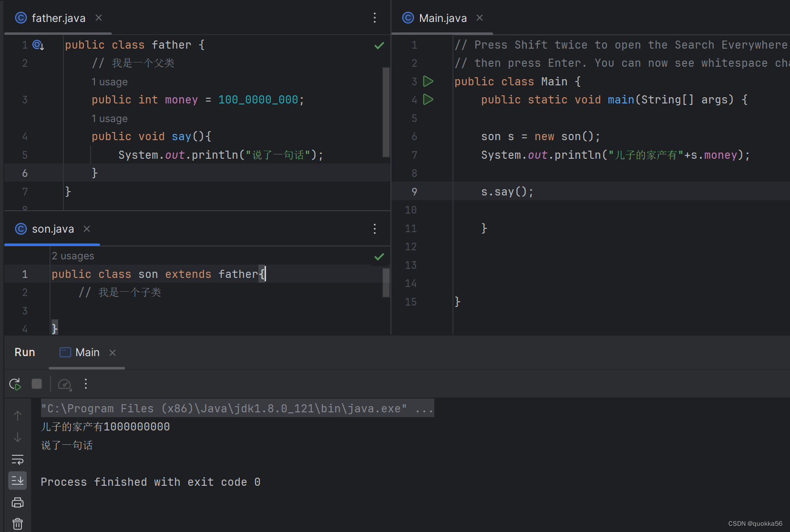Close the Main.java tab
The image size is (790, 532).
coord(480,18)
